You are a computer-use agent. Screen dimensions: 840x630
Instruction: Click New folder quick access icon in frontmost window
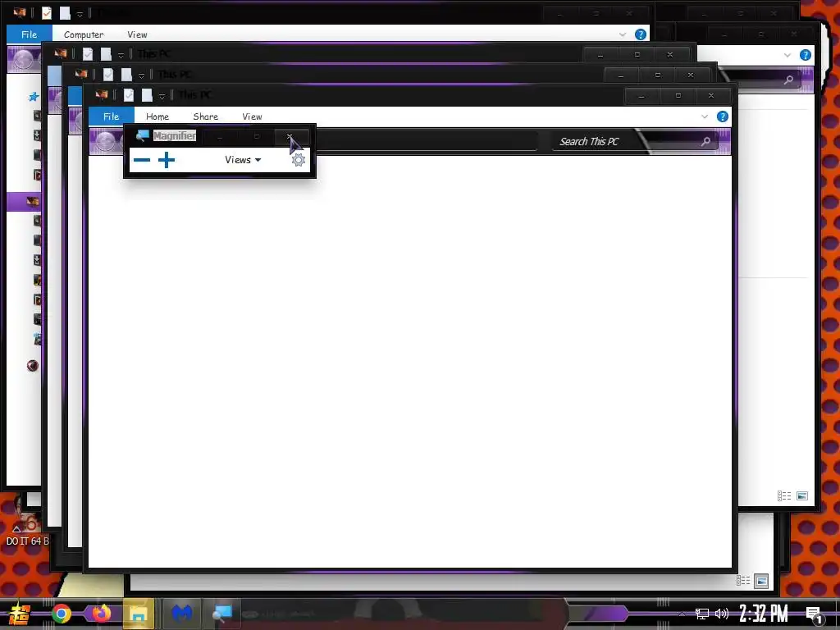click(x=147, y=95)
